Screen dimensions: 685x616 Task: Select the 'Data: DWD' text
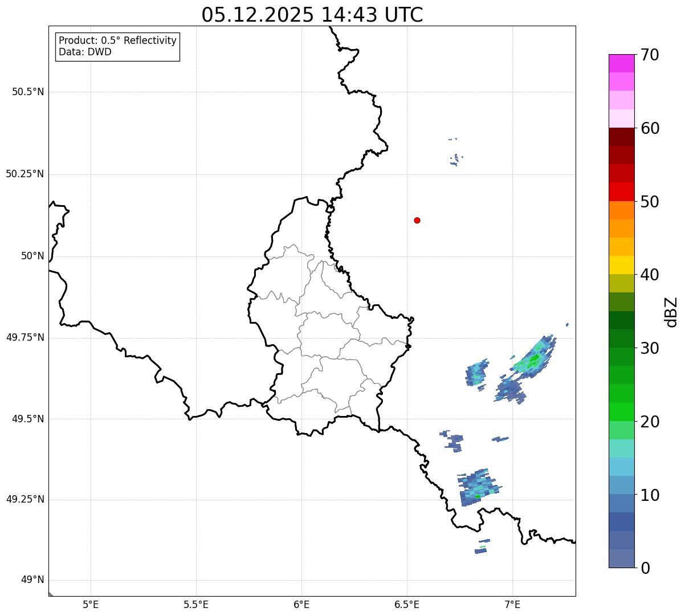click(x=85, y=52)
